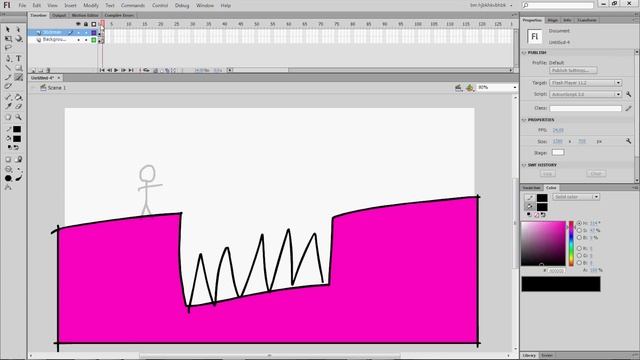The width and height of the screenshot is (640, 360).
Task: Select the S saturation radio button
Action: (x=579, y=230)
